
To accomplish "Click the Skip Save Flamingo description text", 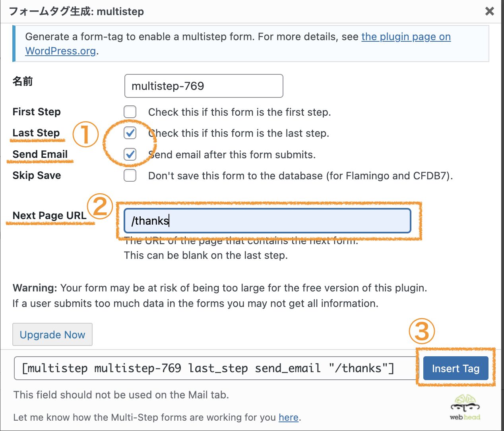I will coord(300,175).
